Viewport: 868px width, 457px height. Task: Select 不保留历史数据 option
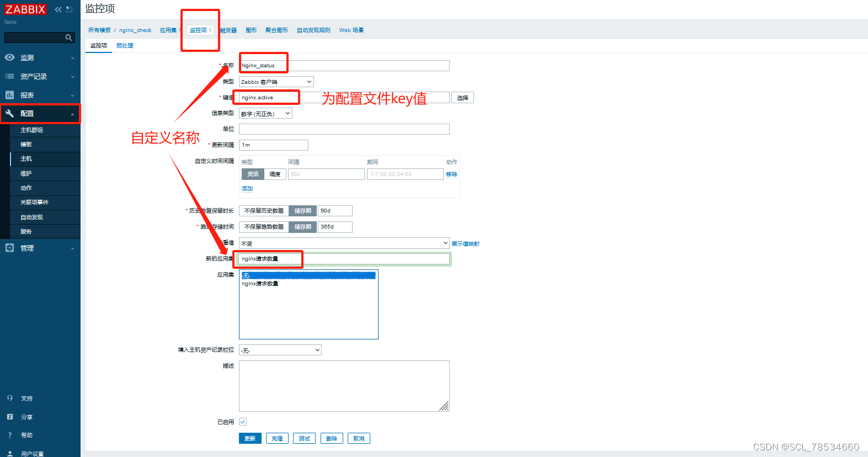click(264, 211)
